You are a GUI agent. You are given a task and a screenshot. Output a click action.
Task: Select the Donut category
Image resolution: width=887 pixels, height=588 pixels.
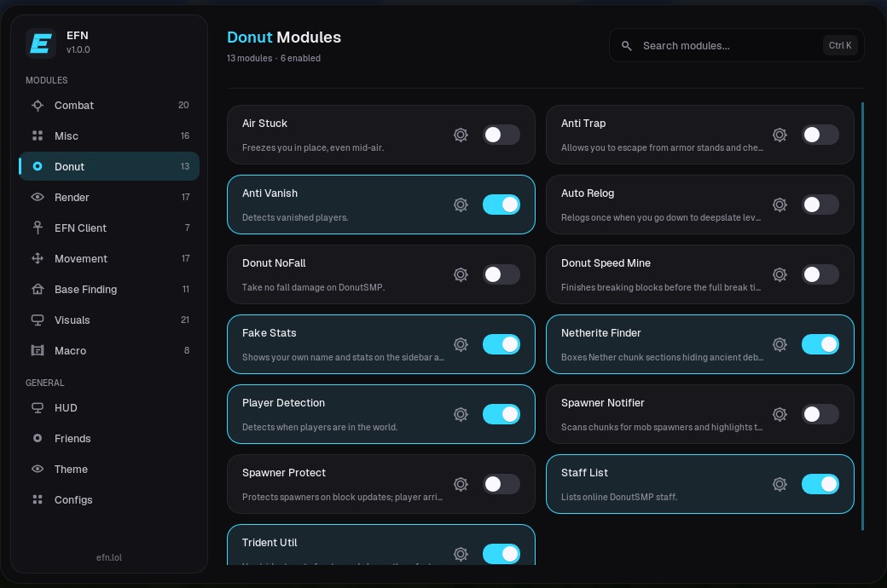click(x=109, y=166)
